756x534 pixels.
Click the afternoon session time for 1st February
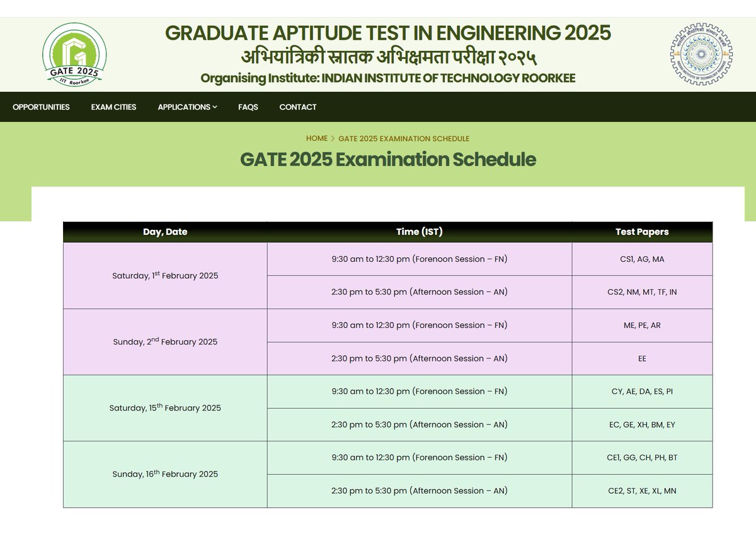pyautogui.click(x=420, y=292)
